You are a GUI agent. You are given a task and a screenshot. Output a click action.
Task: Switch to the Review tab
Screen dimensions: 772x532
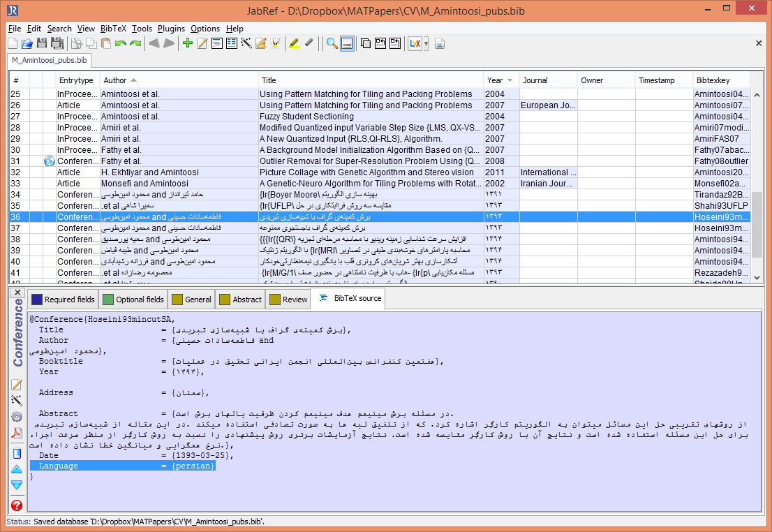tap(288, 300)
